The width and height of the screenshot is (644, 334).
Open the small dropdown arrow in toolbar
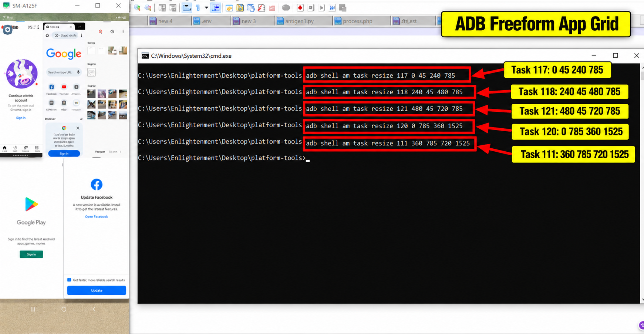[206, 7]
